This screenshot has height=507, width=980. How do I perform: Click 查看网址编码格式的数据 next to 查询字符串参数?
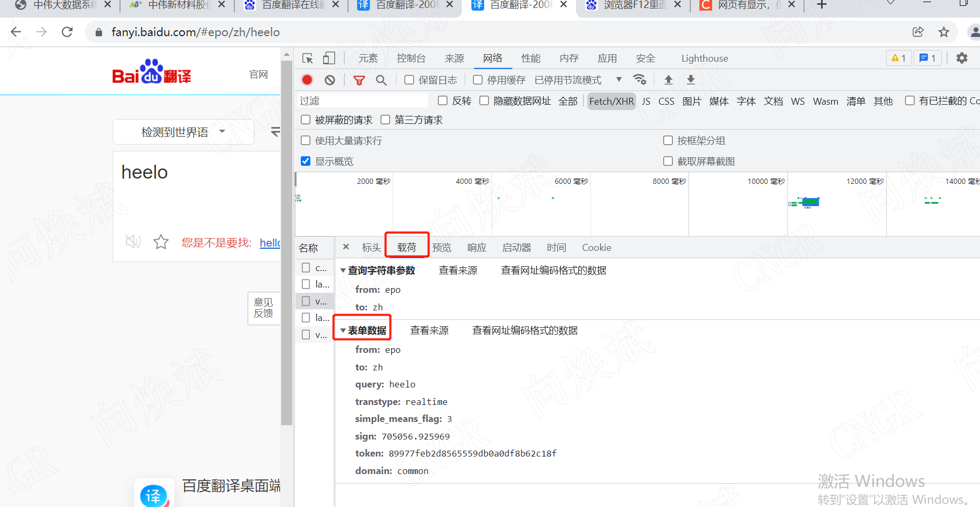point(554,271)
